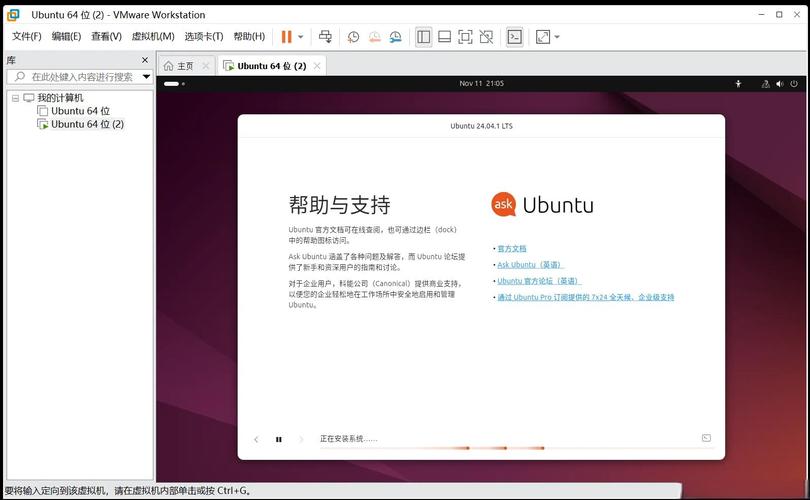Viewport: 810px width, 500px height.
Task: Switch to Unity mode
Action: tap(486, 37)
